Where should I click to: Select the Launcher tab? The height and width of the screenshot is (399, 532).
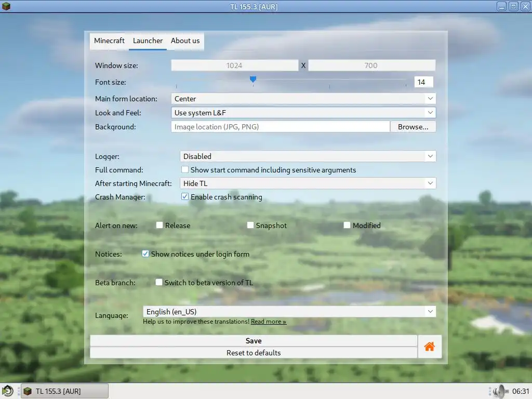148,41
